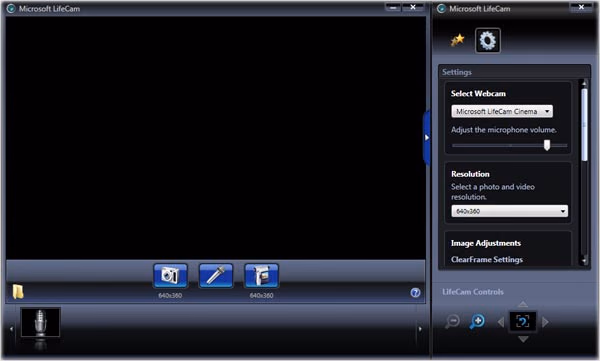Reset the camera view with the center pan button
Image resolution: width=600 pixels, height=361 pixels.
click(x=523, y=321)
